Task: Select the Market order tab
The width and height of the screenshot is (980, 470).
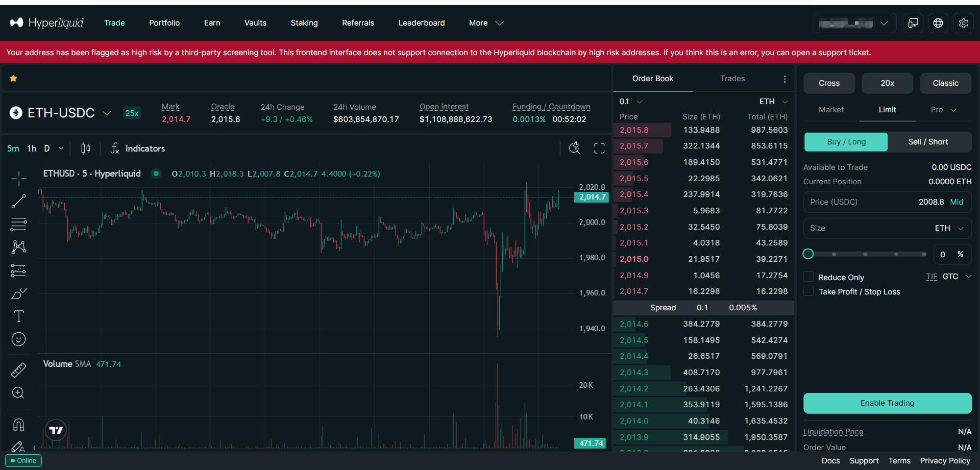Action: pyautogui.click(x=831, y=110)
